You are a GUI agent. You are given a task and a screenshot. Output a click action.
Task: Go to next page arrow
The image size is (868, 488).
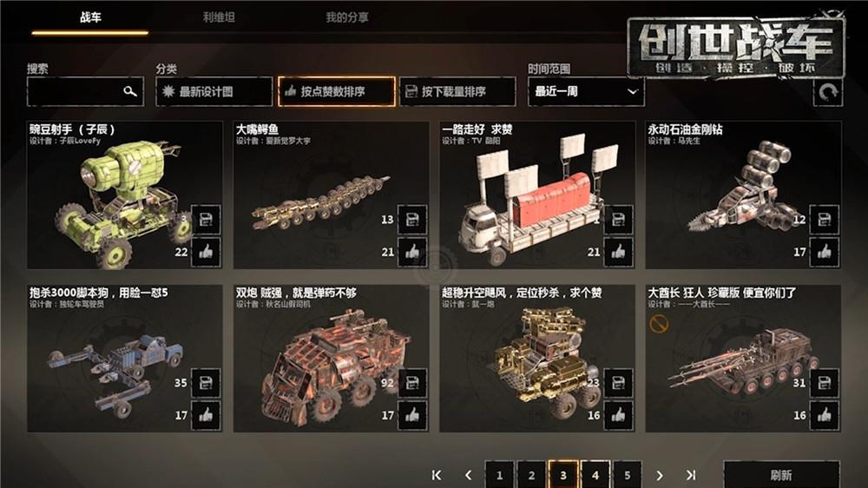(660, 475)
